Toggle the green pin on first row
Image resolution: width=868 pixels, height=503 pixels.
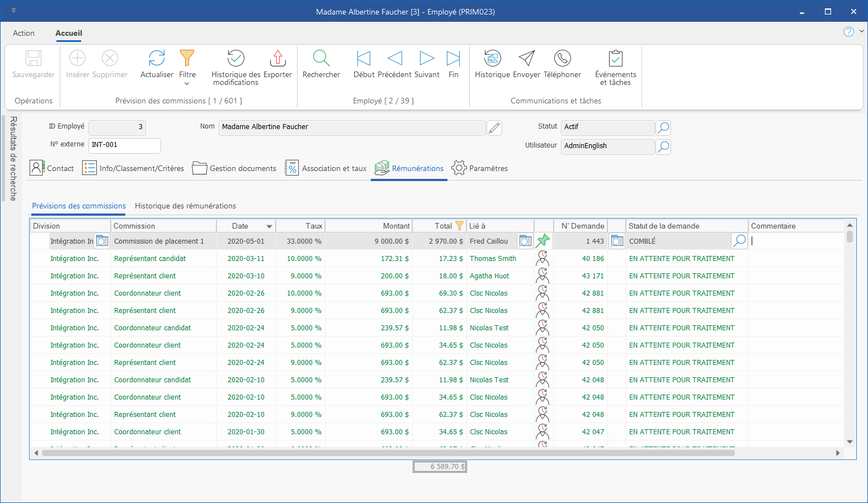542,241
